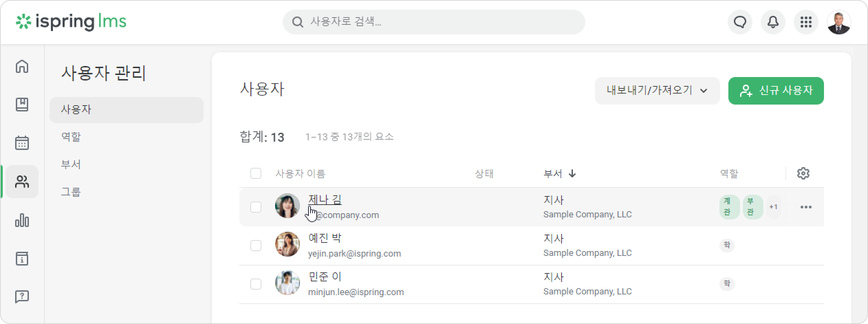Open more options for 제나 김
868x324 pixels.
click(806, 207)
